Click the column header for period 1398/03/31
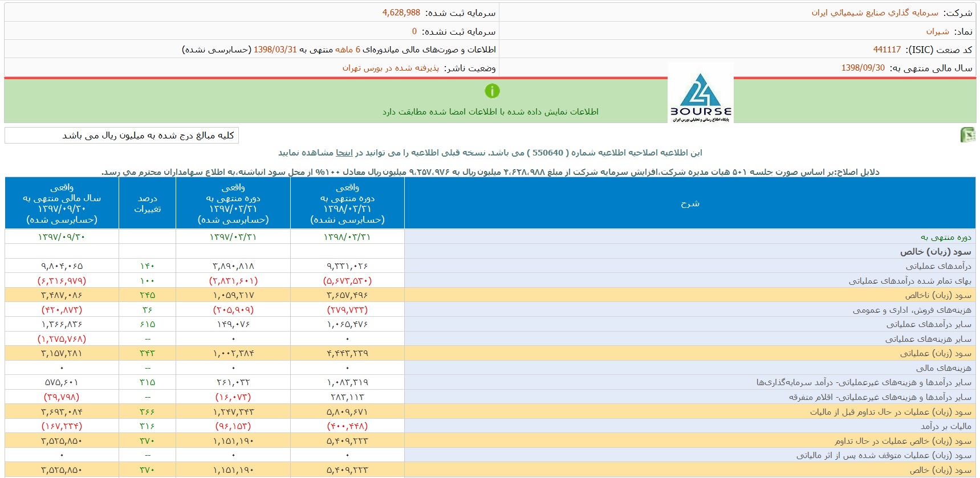980x478 pixels. tap(347, 203)
